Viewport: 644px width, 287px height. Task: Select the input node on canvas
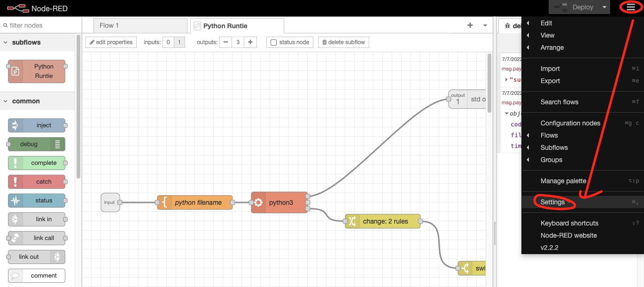tap(110, 202)
